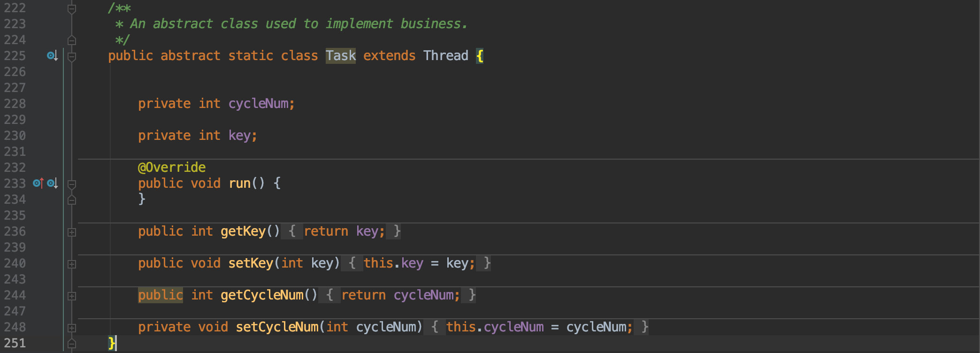Click the implemented-in-subclasses icon on line 233
This screenshot has height=353, width=980.
(x=53, y=184)
